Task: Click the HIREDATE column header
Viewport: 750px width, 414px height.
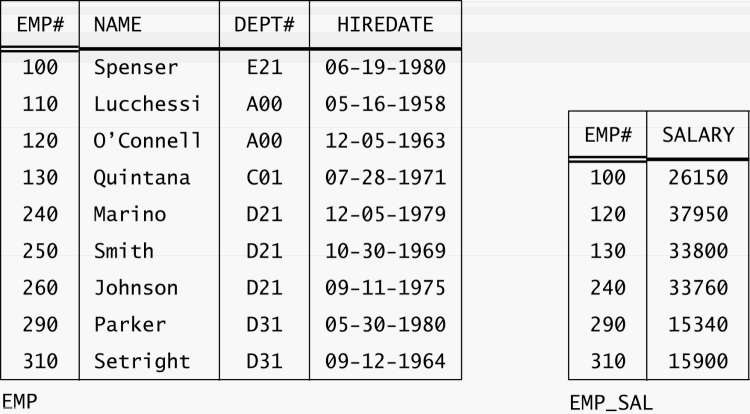Action: pos(385,24)
